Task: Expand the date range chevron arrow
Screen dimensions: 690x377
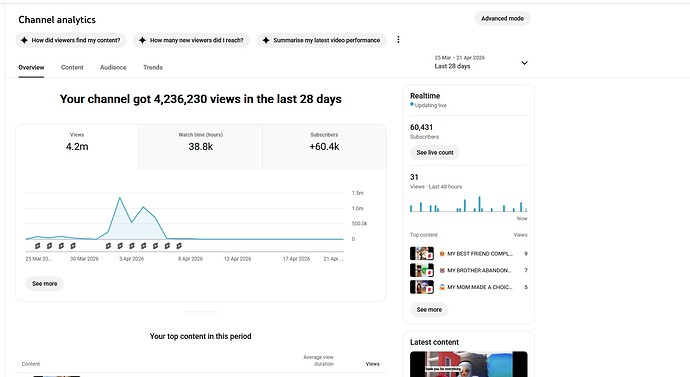Action: point(525,63)
